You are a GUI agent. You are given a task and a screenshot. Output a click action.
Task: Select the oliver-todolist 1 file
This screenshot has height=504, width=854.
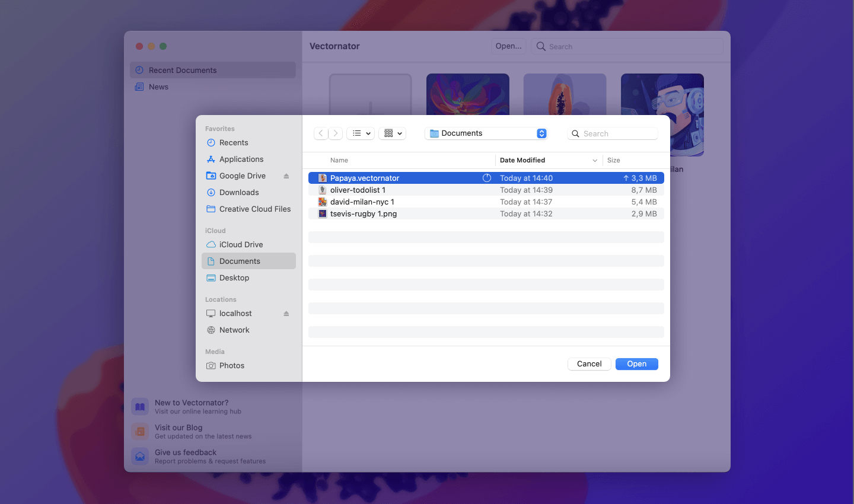[486, 190]
